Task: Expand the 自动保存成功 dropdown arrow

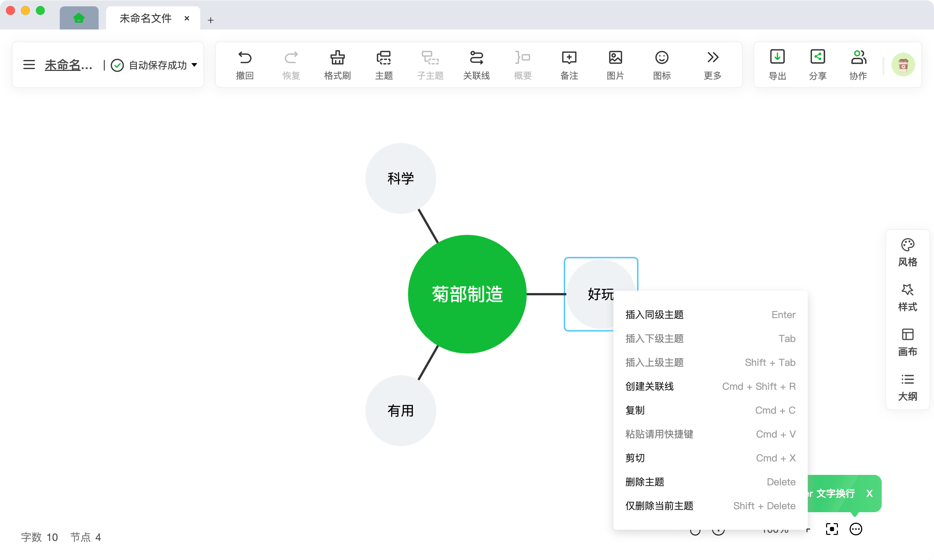Action: click(194, 65)
